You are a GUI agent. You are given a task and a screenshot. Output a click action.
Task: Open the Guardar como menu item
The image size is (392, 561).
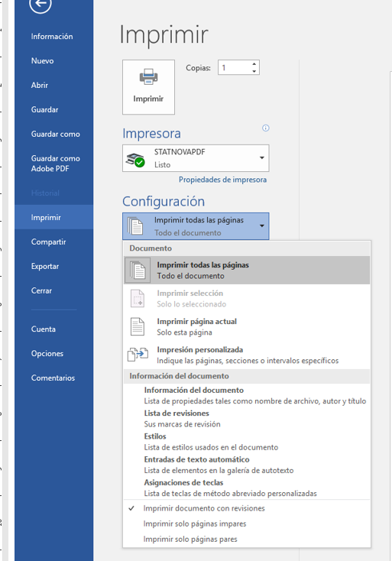tap(56, 135)
